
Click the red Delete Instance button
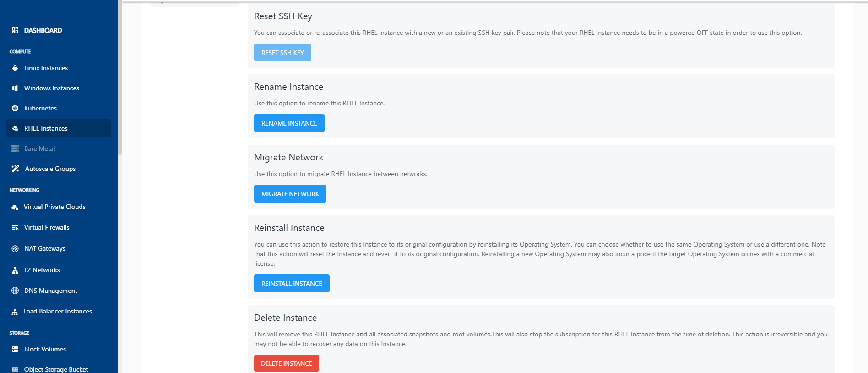pyautogui.click(x=286, y=363)
